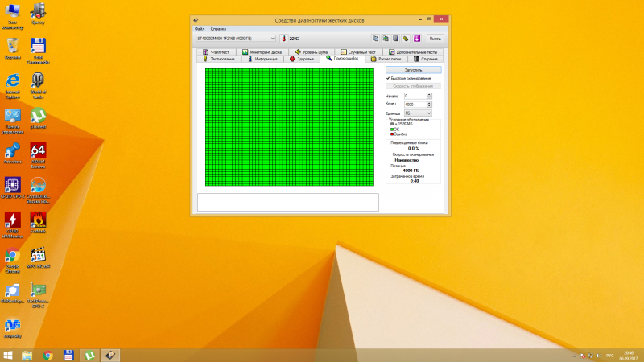This screenshot has width=644, height=362.
Task: Open Google Chrome desktop shortcut
Action: [13, 261]
